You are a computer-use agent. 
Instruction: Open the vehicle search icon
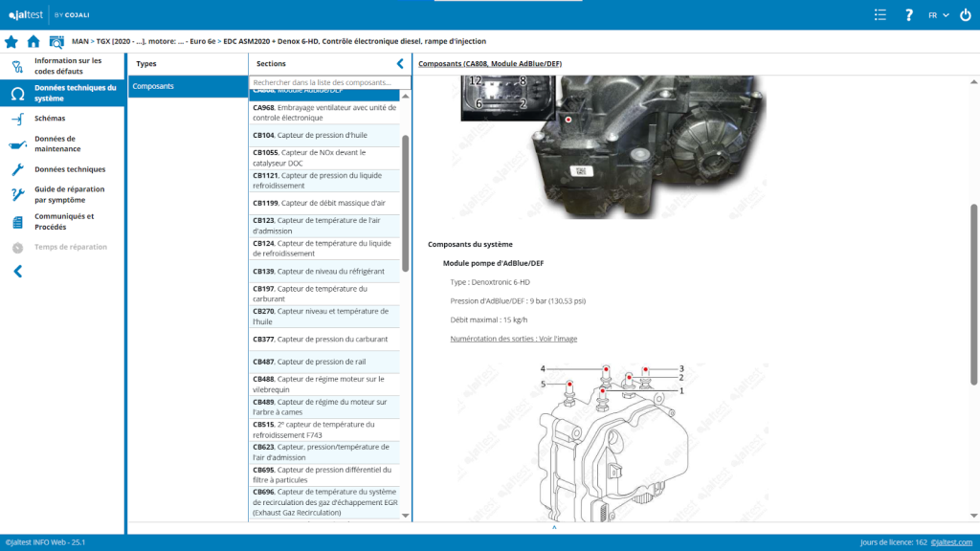pyautogui.click(x=56, y=42)
